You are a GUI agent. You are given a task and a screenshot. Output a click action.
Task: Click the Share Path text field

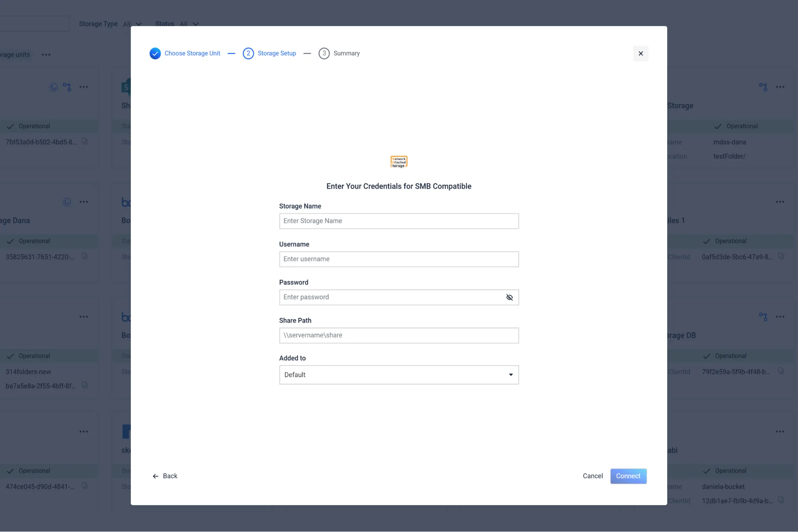398,336
